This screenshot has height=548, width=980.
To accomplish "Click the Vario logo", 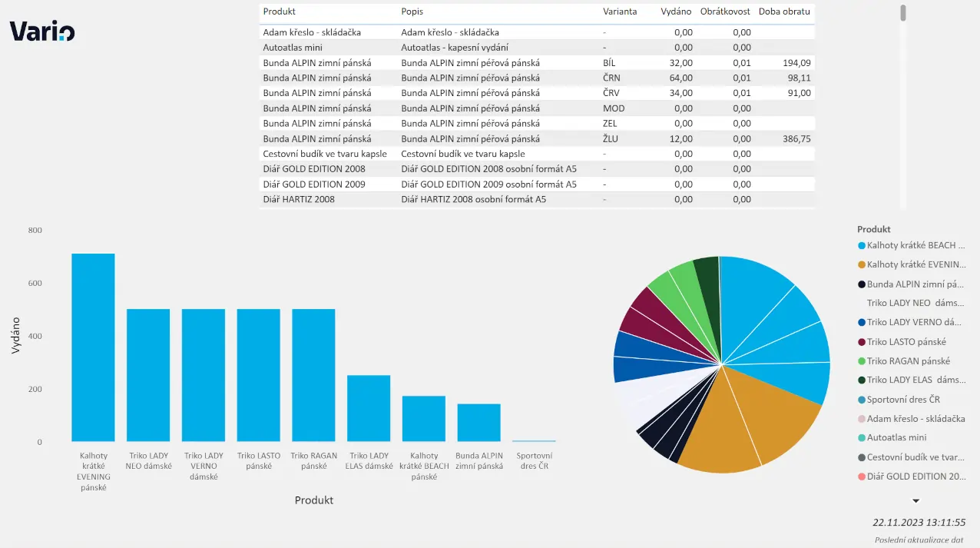I will (x=42, y=32).
